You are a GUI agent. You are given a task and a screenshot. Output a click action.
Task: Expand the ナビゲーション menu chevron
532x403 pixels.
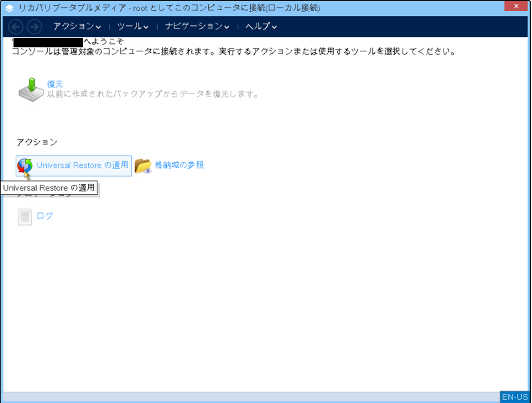tap(226, 27)
